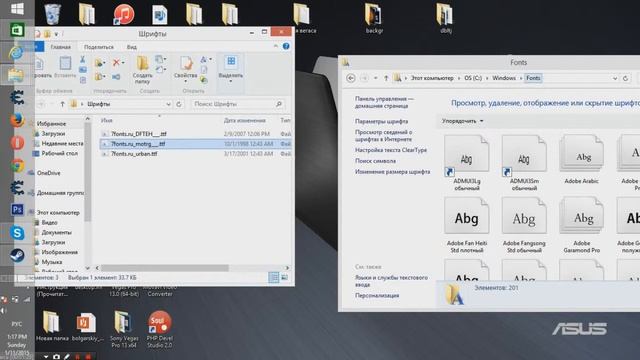Click Поиск: Шрифты search field
Viewport: 640px width, 360px height.
[238, 104]
